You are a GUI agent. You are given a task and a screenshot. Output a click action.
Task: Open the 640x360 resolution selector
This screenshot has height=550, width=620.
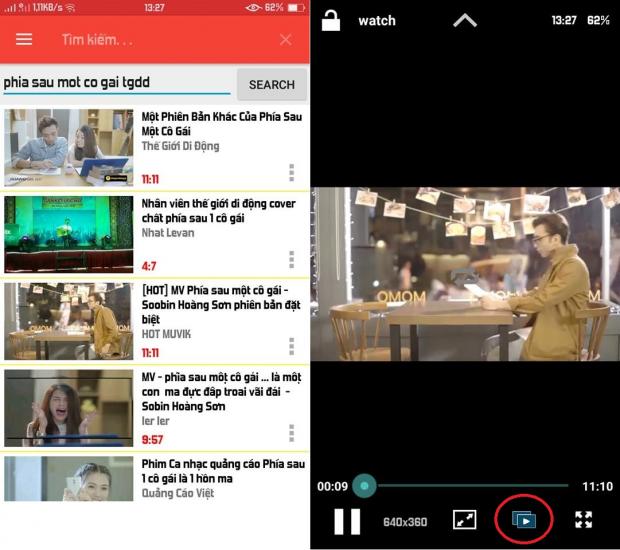[x=405, y=521]
